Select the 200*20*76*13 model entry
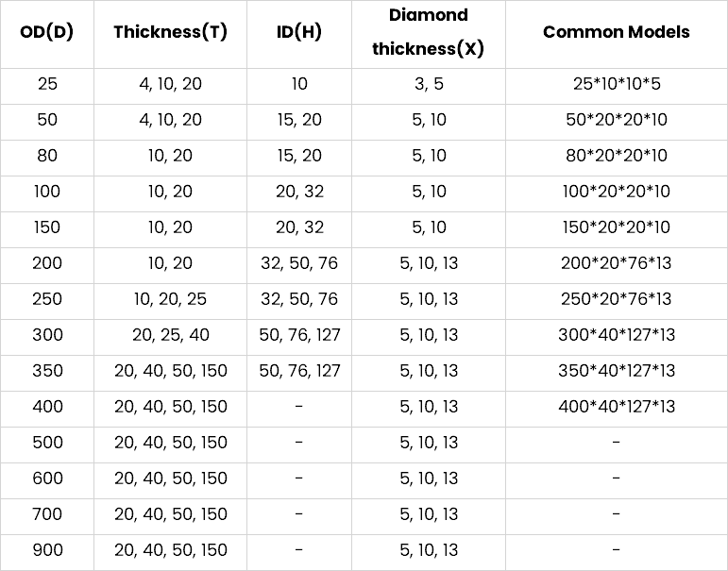The image size is (728, 571). [x=617, y=263]
